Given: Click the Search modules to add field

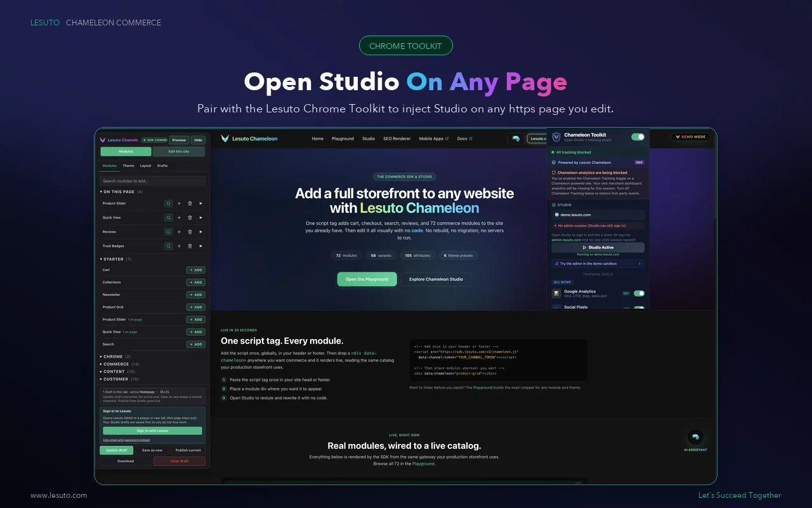Looking at the screenshot, I should (152, 181).
